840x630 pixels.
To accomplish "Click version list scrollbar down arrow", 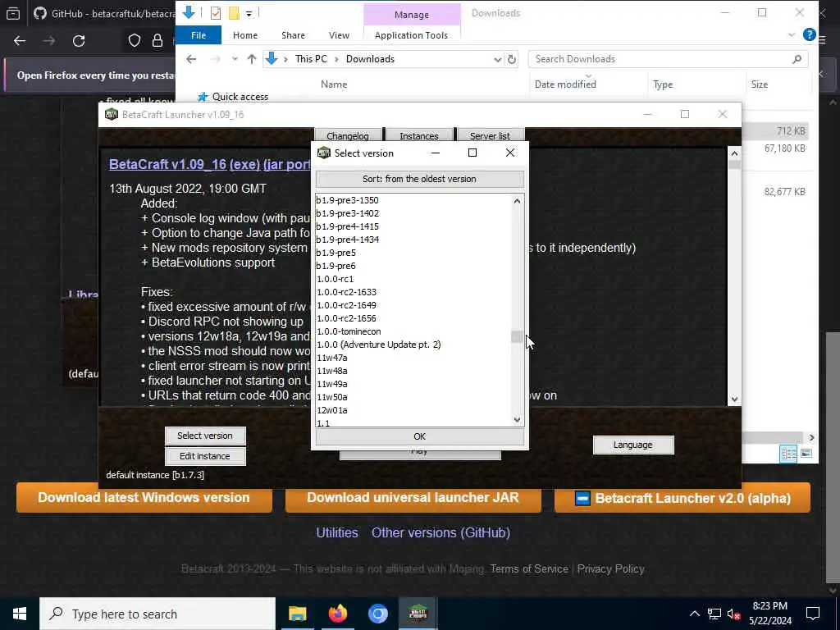I will tap(517, 420).
